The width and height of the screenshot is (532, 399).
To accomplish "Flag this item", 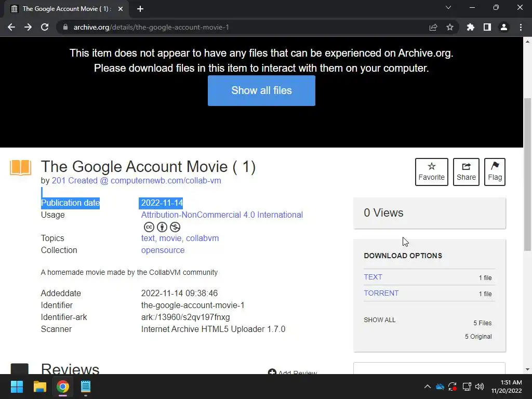I will tap(495, 171).
